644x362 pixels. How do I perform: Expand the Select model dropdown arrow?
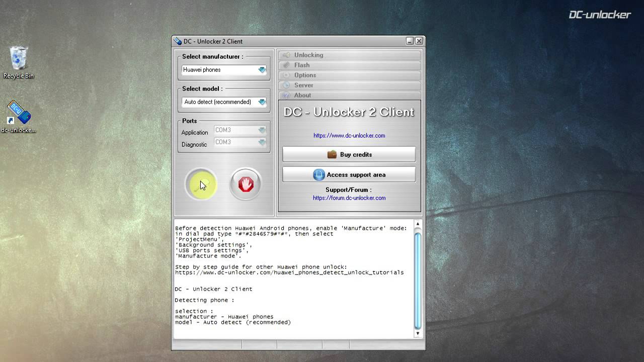pos(262,102)
